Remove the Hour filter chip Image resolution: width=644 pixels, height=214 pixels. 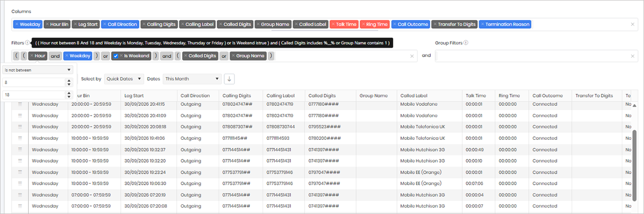pyautogui.click(x=31, y=56)
